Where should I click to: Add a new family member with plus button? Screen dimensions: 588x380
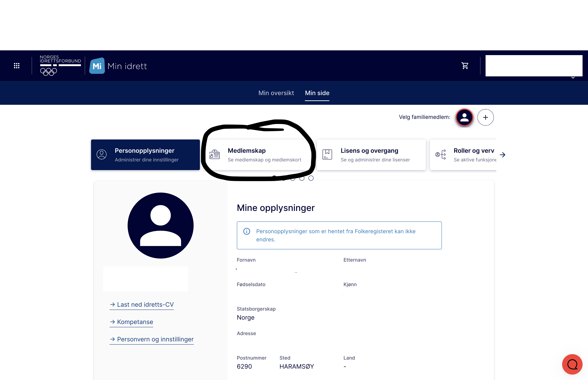click(x=485, y=118)
